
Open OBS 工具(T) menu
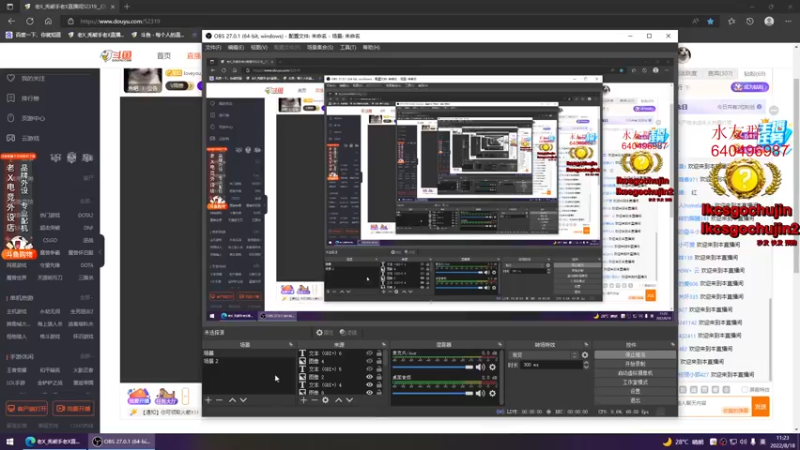[348, 47]
